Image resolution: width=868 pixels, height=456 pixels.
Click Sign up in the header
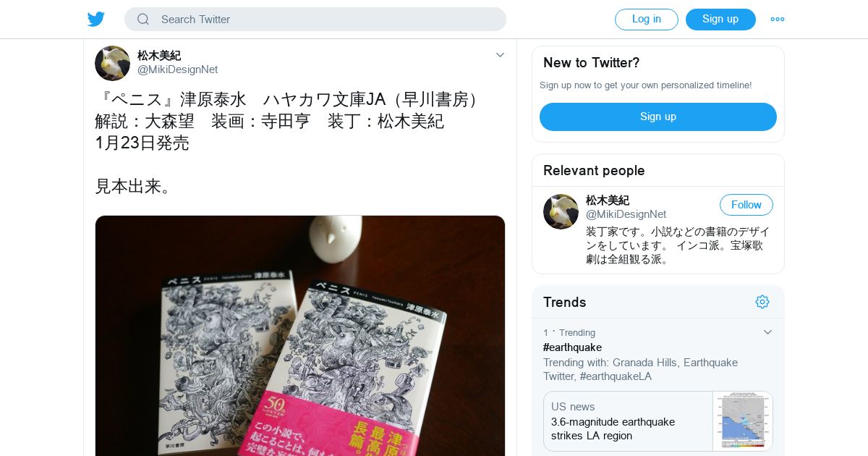point(720,20)
